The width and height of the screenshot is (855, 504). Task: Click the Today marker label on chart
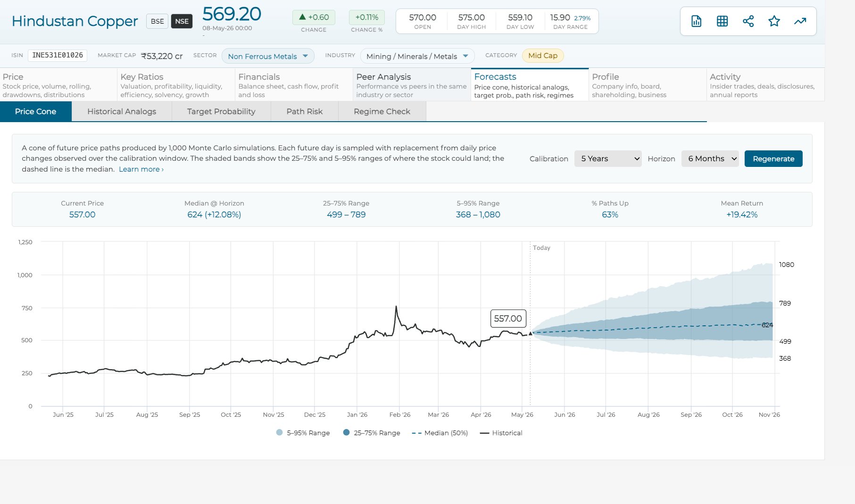coord(541,248)
